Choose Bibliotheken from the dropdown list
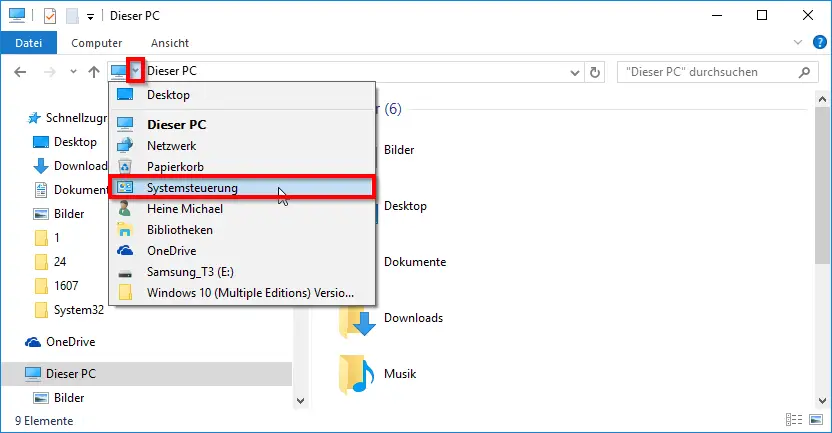This screenshot has height=433, width=832. [242, 230]
